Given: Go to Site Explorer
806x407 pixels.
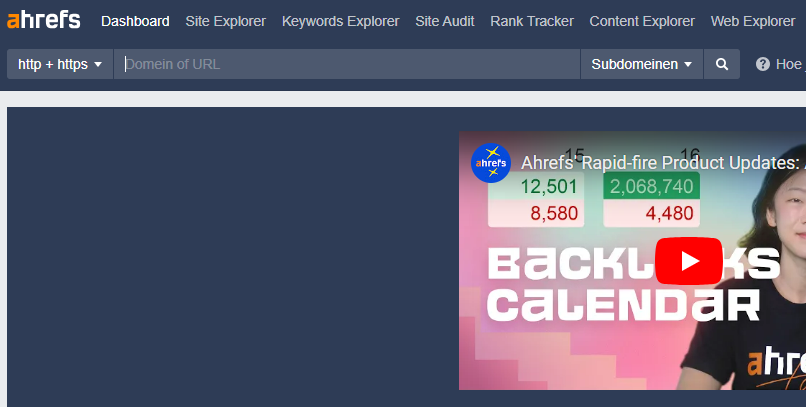Looking at the screenshot, I should 226,21.
